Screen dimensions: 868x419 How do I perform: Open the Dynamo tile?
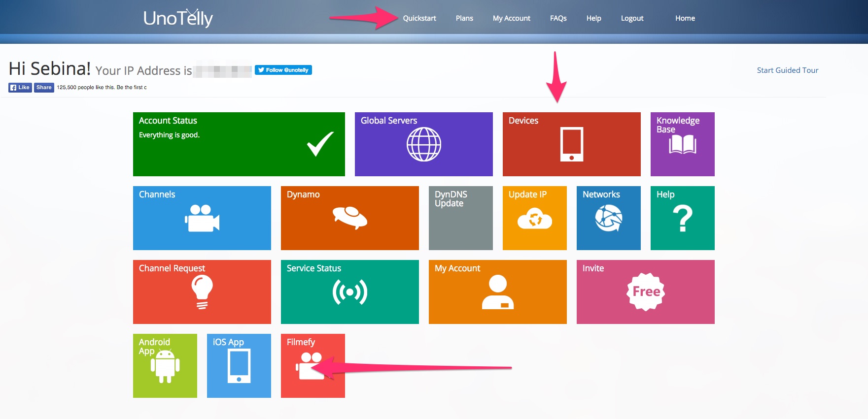click(x=349, y=218)
